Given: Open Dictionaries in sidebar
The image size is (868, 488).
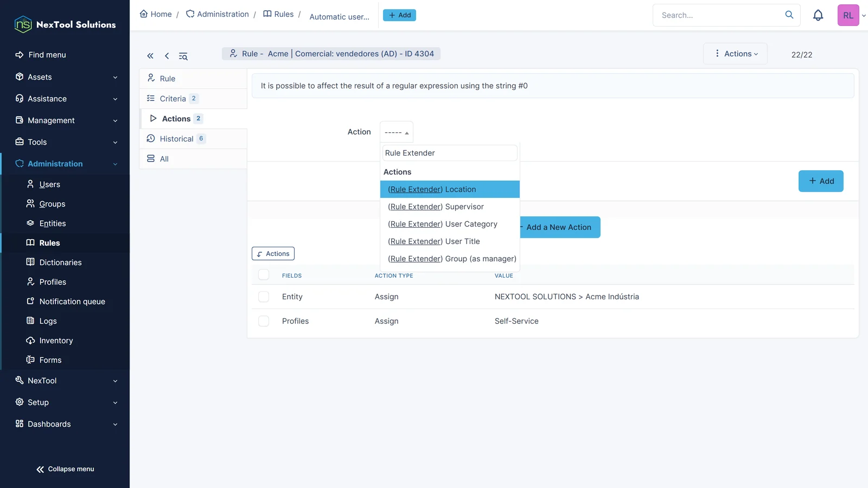Looking at the screenshot, I should 60,262.
